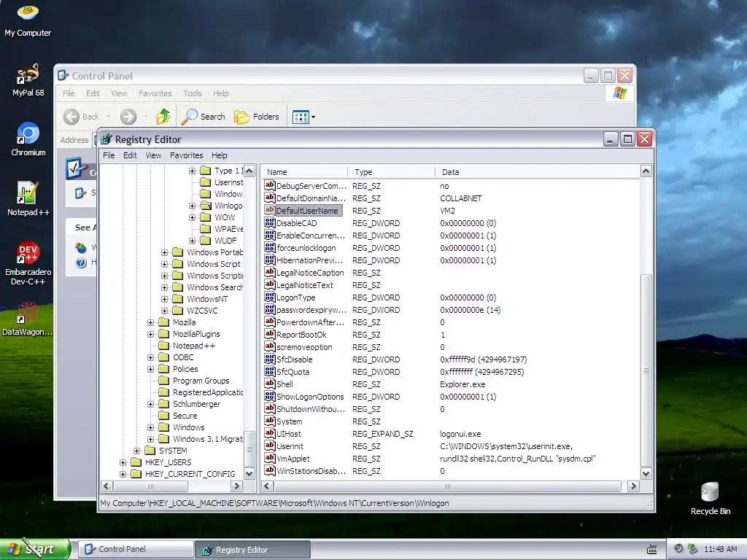Viewport: 747px width, 560px height.
Task: Expand the SYSTEM key
Action: (136, 451)
